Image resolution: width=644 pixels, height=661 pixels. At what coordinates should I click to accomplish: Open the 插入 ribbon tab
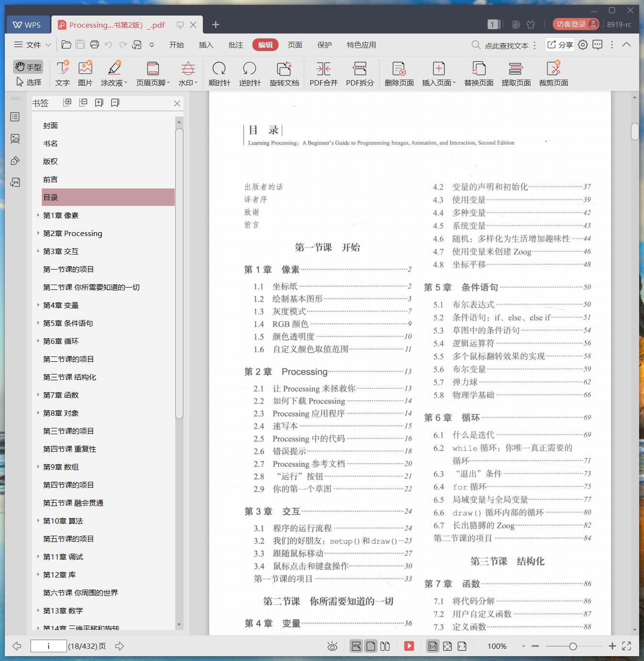coord(206,45)
